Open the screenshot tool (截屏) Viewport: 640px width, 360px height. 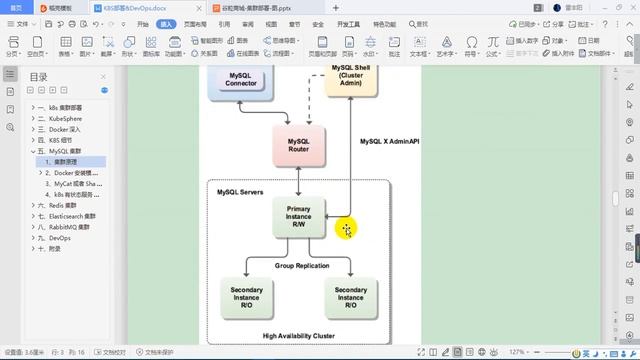pyautogui.click(x=108, y=46)
